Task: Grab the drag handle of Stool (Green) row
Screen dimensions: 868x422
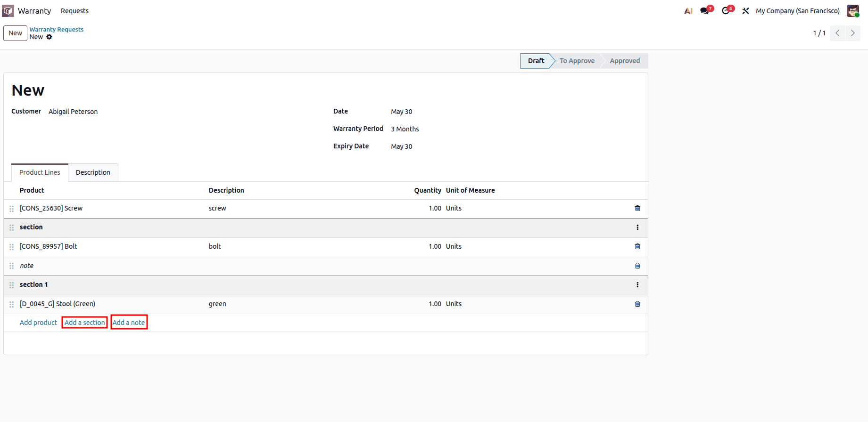Action: pyautogui.click(x=12, y=304)
